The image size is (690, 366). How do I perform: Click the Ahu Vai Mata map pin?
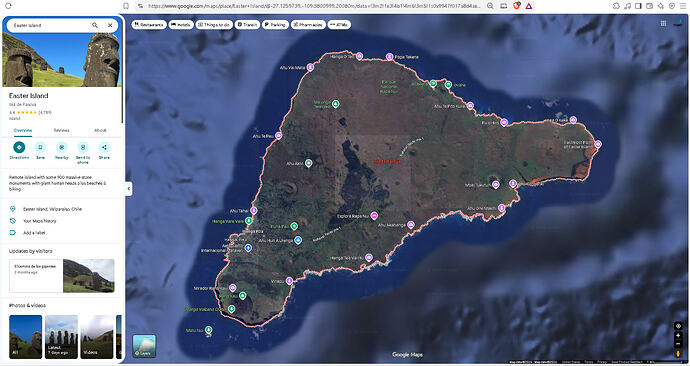click(x=310, y=67)
